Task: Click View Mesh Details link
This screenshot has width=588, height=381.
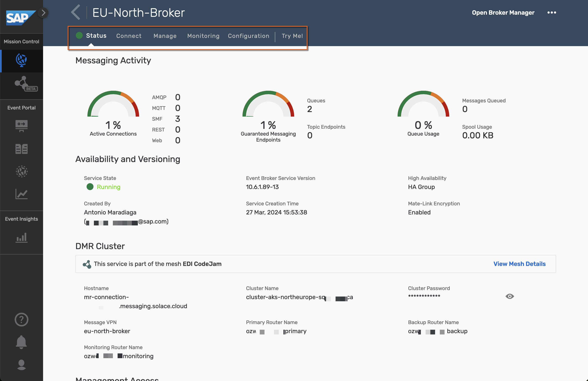Action: [x=519, y=264]
